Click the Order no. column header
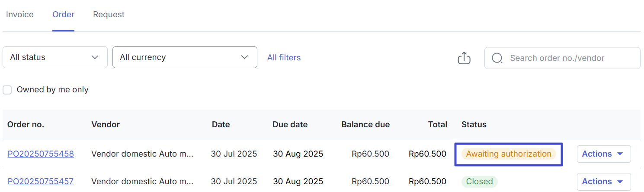Viewport: 644px width, 192px height. 26,125
